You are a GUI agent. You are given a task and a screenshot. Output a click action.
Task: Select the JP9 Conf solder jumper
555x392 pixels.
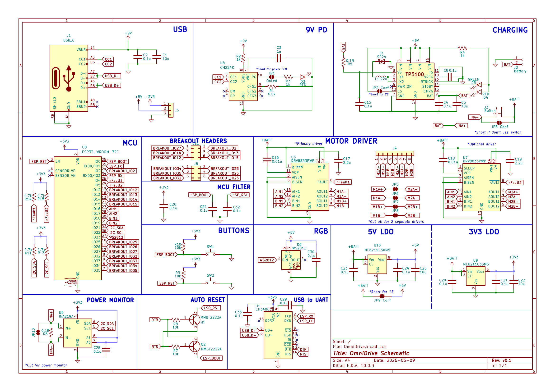pos(382,296)
